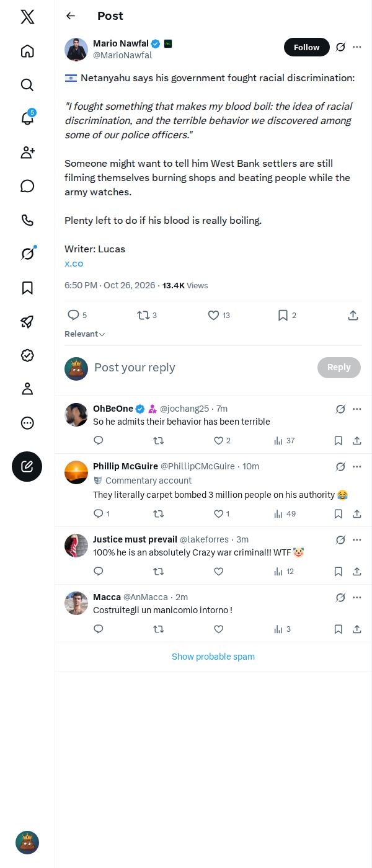Open More menu circle in sidebar

click(x=27, y=423)
